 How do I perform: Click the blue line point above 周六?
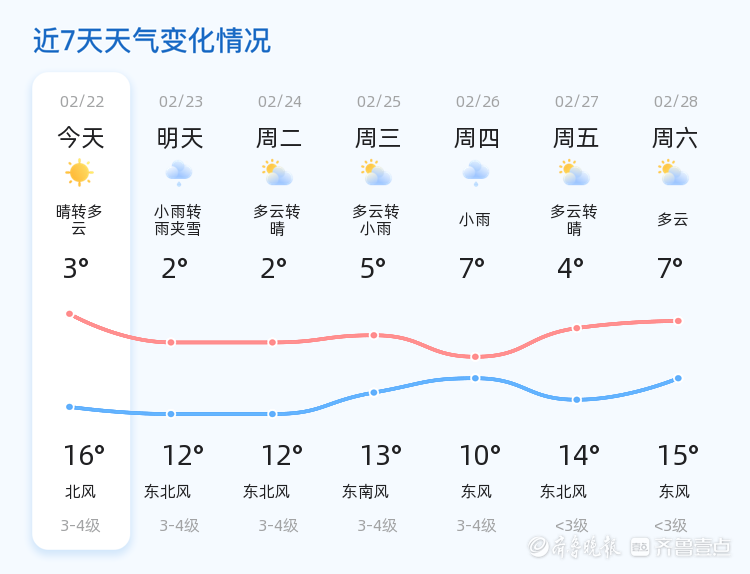pyautogui.click(x=678, y=378)
